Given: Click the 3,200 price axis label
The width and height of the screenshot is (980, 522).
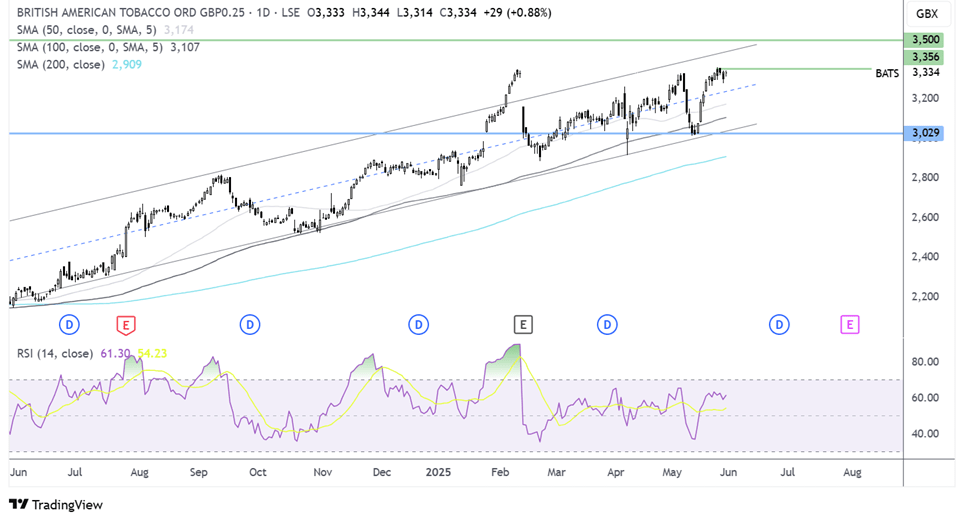Looking at the screenshot, I should (926, 99).
